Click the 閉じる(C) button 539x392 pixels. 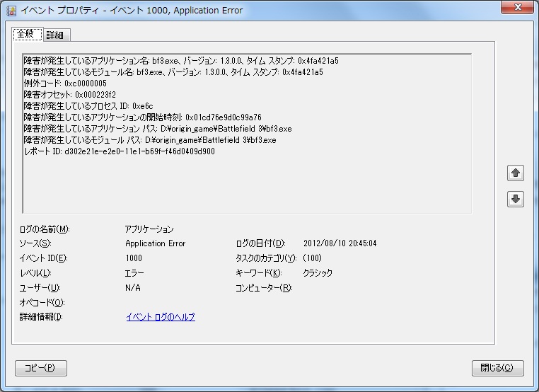click(497, 368)
